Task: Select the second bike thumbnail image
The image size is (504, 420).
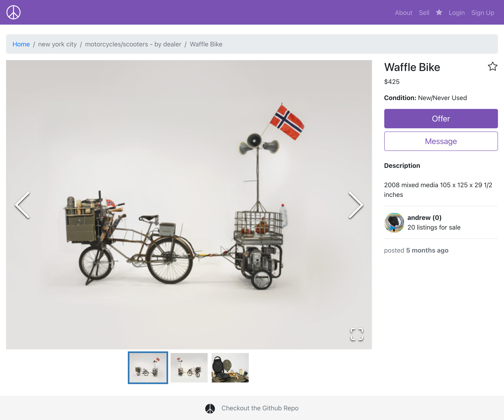Action: tap(189, 367)
